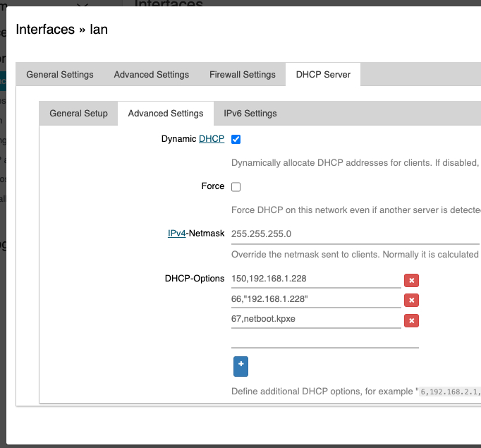Enable the Force DHCP checkbox

(x=236, y=187)
